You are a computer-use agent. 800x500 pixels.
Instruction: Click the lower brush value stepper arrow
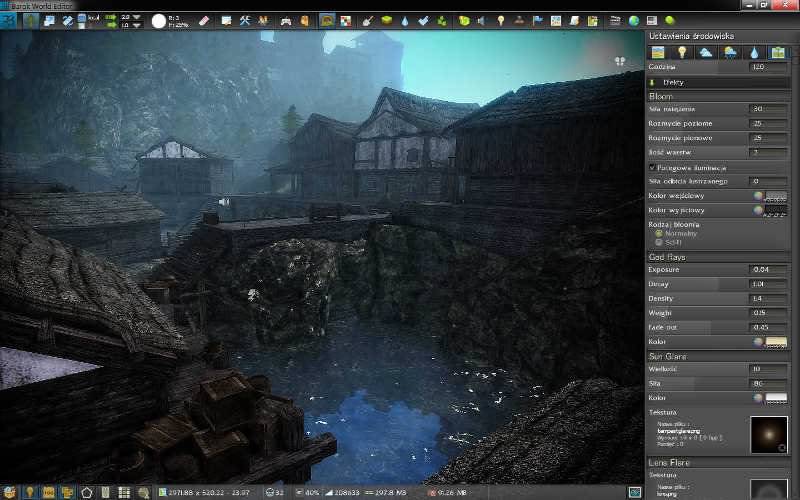136,25
